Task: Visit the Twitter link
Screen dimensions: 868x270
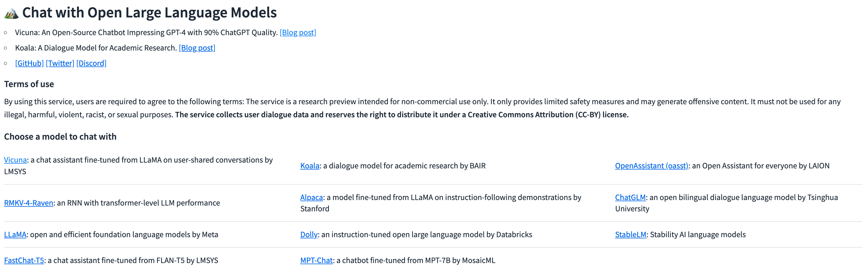Action: [60, 63]
